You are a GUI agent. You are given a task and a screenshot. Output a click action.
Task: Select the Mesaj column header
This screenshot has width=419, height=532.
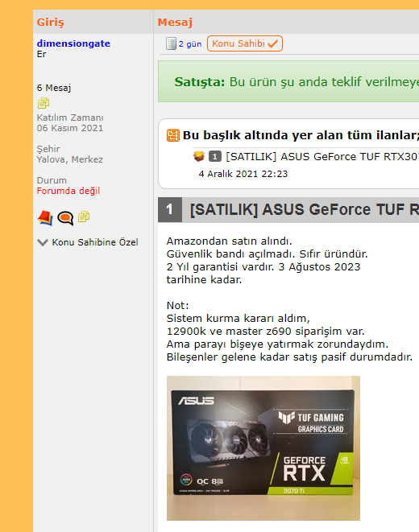coord(175,22)
